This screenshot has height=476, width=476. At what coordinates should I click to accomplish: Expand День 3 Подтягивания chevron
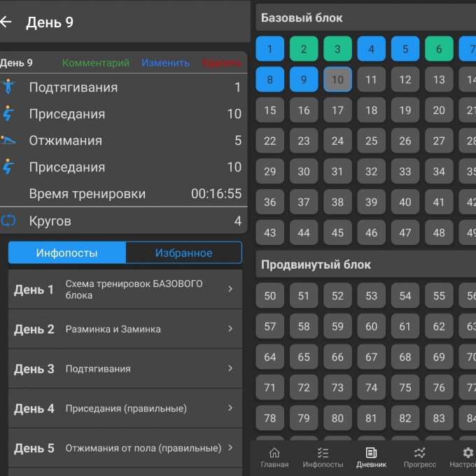(230, 368)
